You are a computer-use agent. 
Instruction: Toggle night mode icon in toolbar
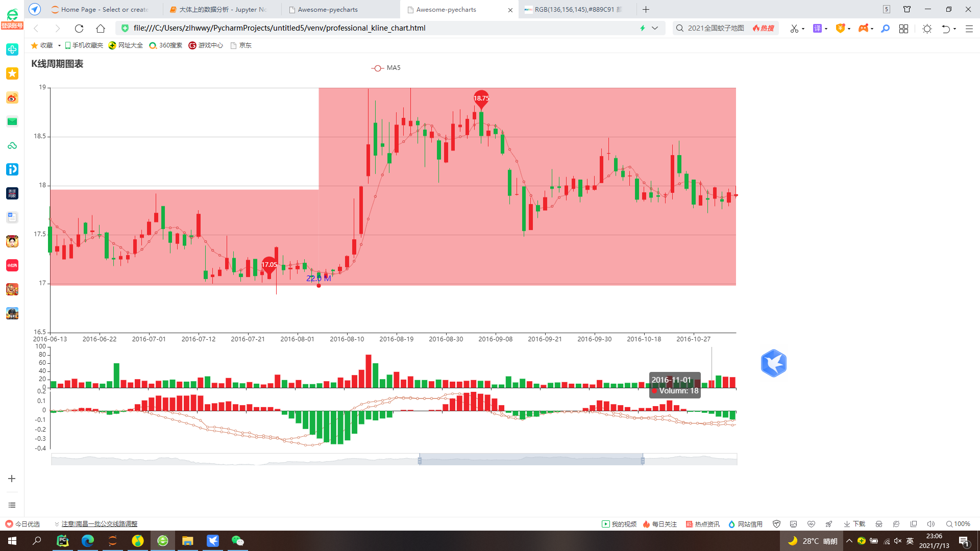point(927,29)
